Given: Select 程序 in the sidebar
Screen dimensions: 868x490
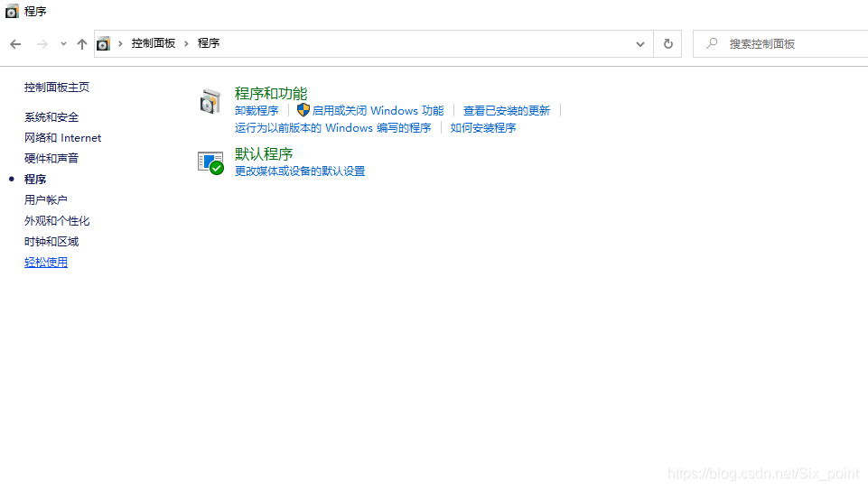Looking at the screenshot, I should 35,180.
